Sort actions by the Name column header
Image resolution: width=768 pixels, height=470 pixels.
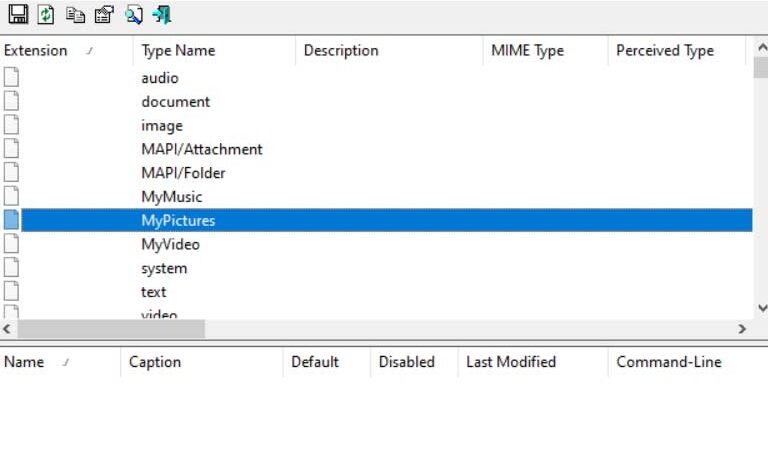(x=60, y=362)
